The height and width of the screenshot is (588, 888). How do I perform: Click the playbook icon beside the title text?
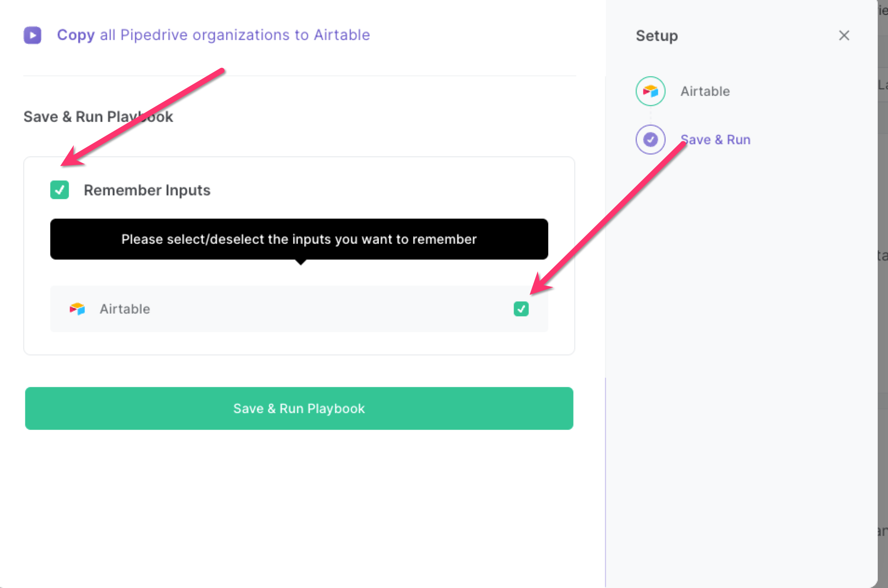[x=32, y=35]
